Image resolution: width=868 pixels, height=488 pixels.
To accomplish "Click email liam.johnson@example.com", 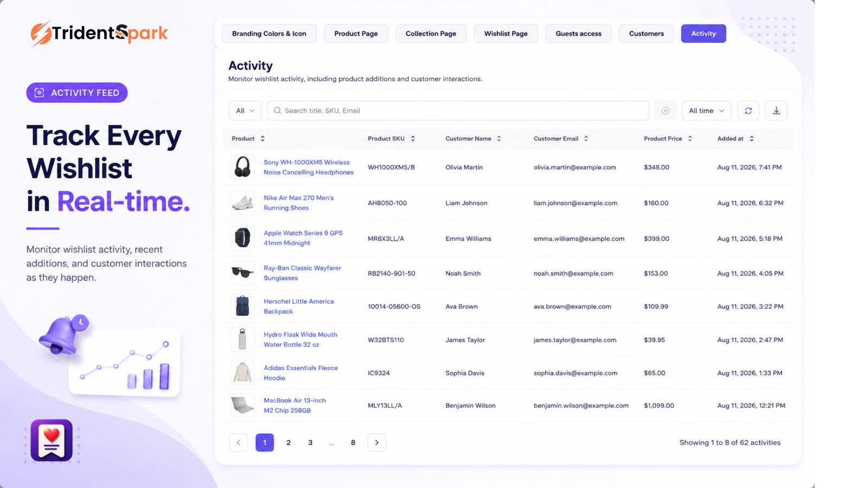I will click(576, 203).
